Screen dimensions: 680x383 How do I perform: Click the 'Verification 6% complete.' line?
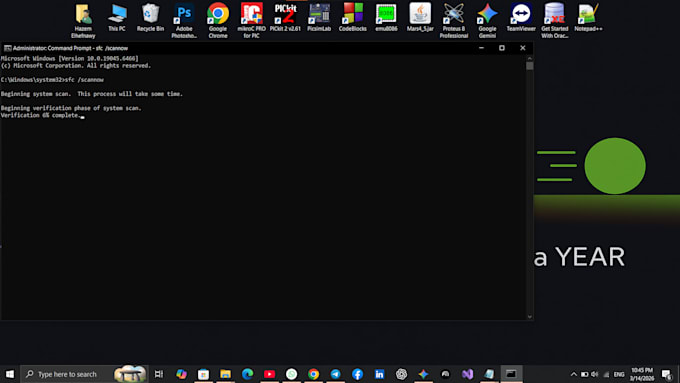click(x=41, y=115)
